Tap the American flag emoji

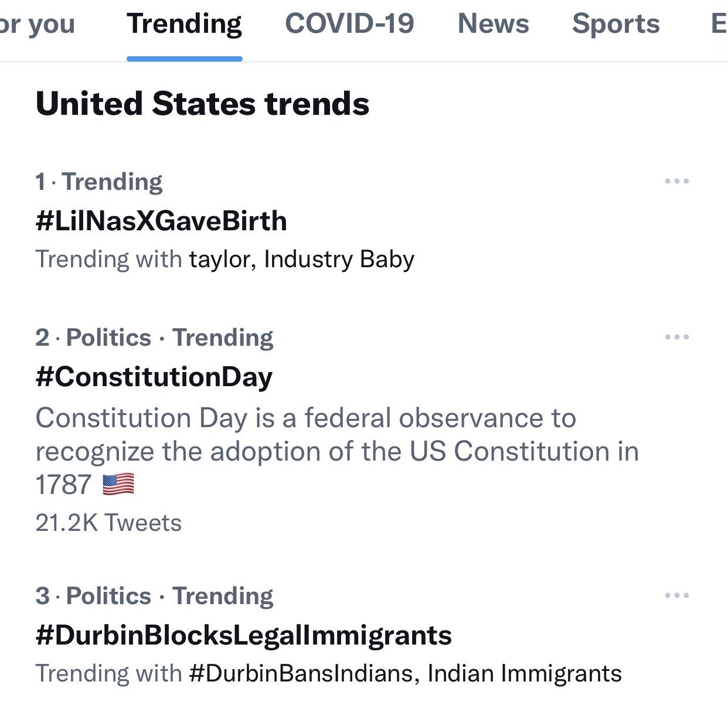(118, 485)
